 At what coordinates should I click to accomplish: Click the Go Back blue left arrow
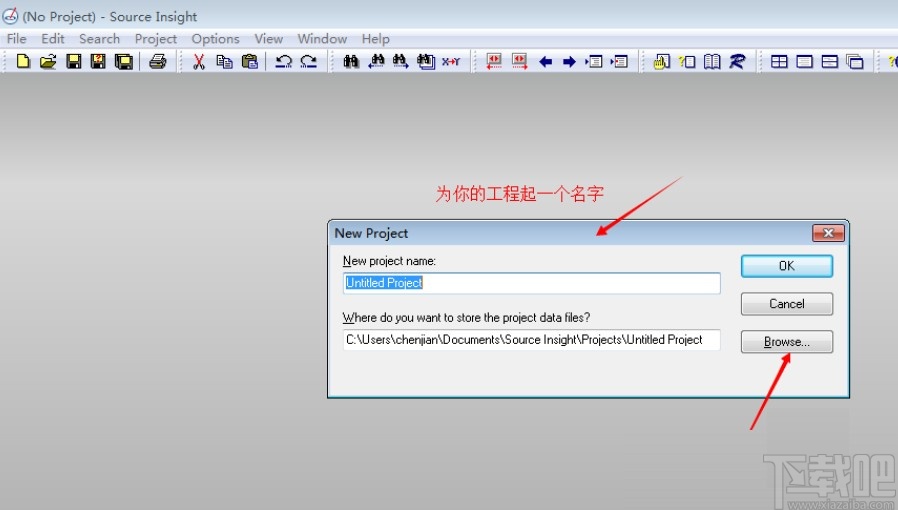coord(545,62)
